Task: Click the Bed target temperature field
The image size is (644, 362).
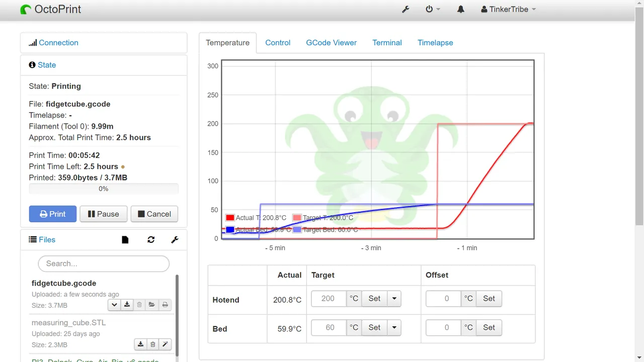Action: coord(329,327)
